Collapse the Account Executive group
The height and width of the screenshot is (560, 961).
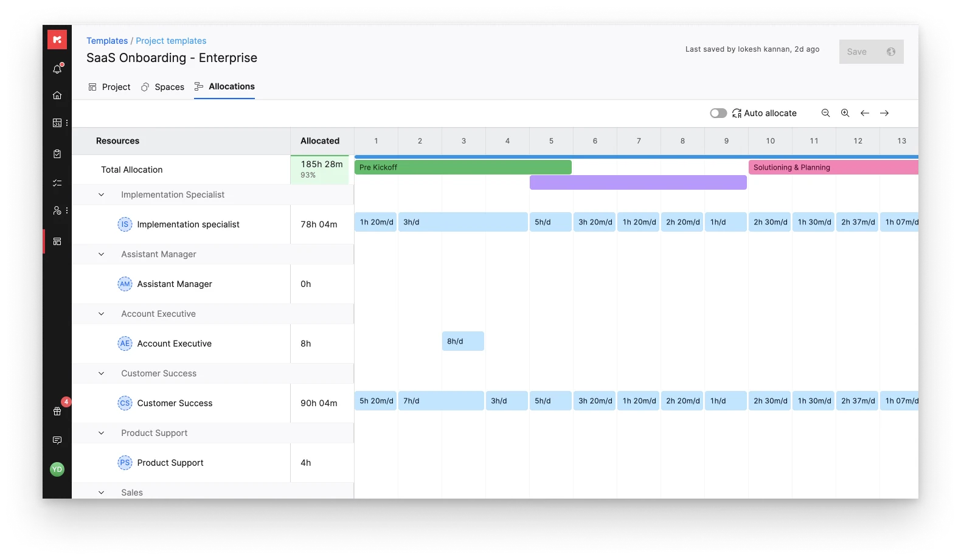click(x=102, y=314)
